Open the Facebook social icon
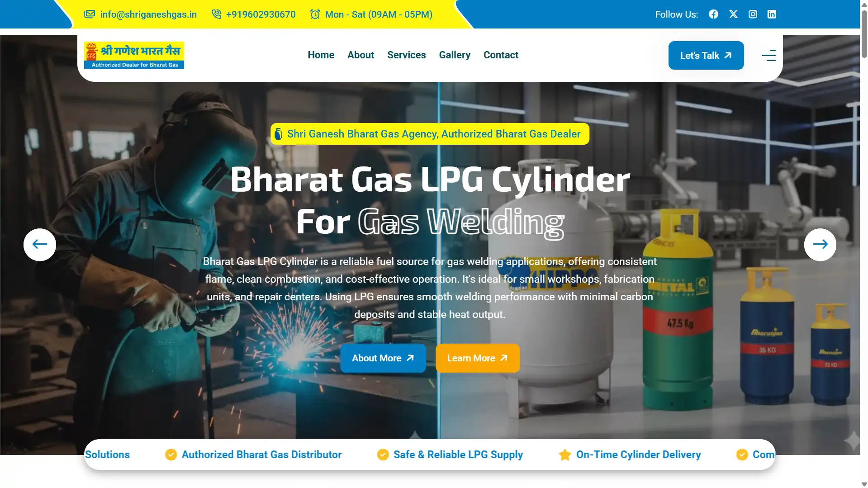The width and height of the screenshot is (868, 488). [713, 14]
